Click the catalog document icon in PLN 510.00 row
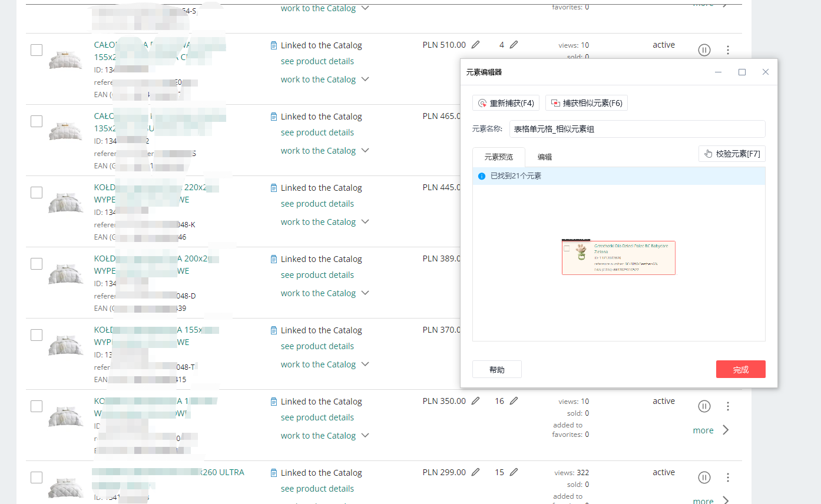 tap(273, 45)
